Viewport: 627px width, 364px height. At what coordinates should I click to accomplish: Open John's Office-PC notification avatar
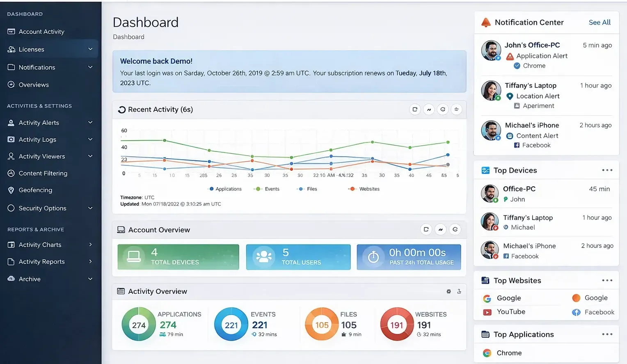[x=491, y=50]
